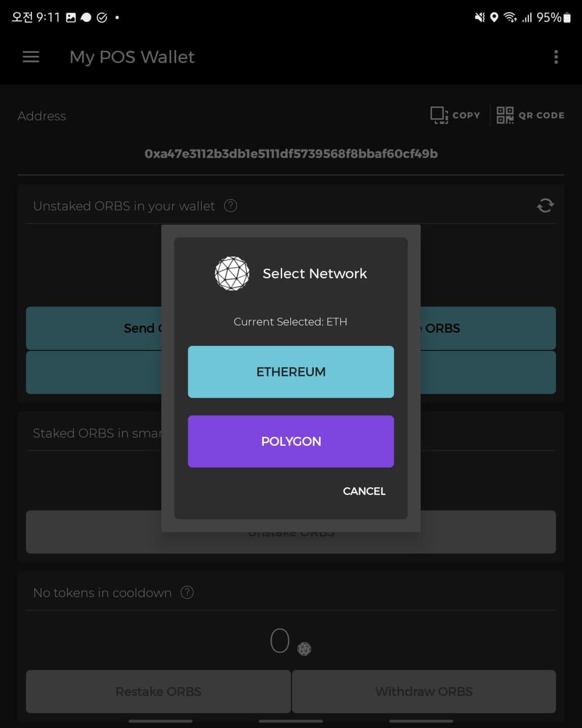Copy the wallet address
Image resolution: width=582 pixels, height=728 pixels.
coord(455,115)
